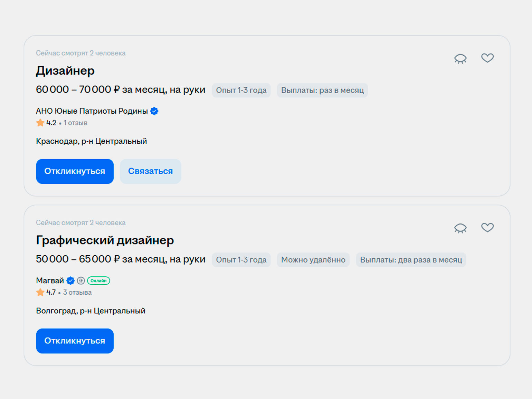Hide the Графический дизайнер vacancy eye icon
The height and width of the screenshot is (399, 532).
click(460, 228)
